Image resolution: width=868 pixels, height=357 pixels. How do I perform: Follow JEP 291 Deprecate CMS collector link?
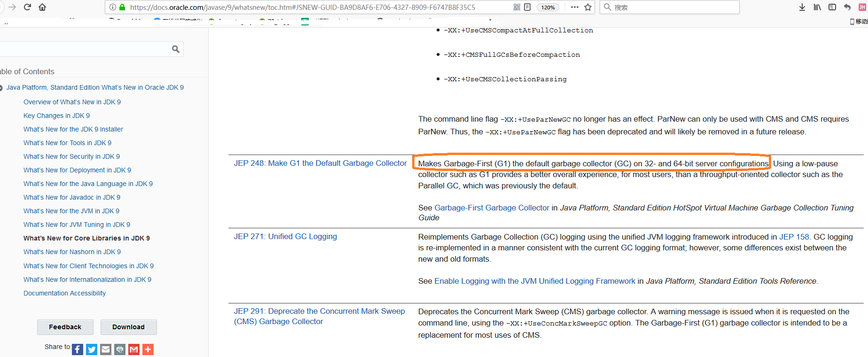coord(320,316)
